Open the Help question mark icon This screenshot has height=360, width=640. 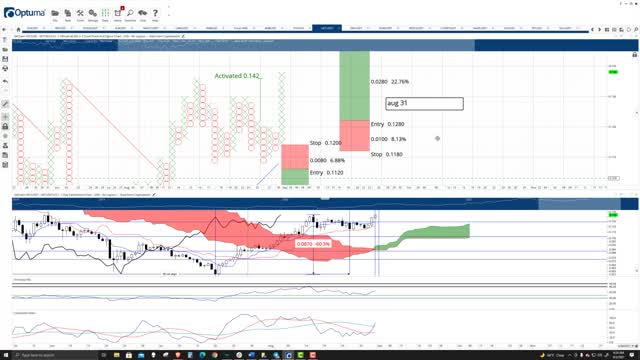155,13
